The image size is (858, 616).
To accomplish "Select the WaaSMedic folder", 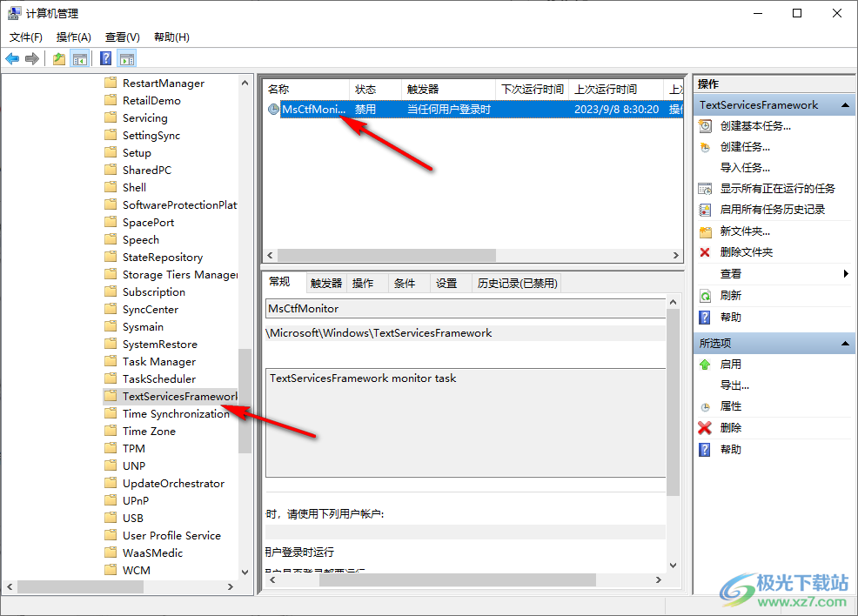I will tap(152, 552).
